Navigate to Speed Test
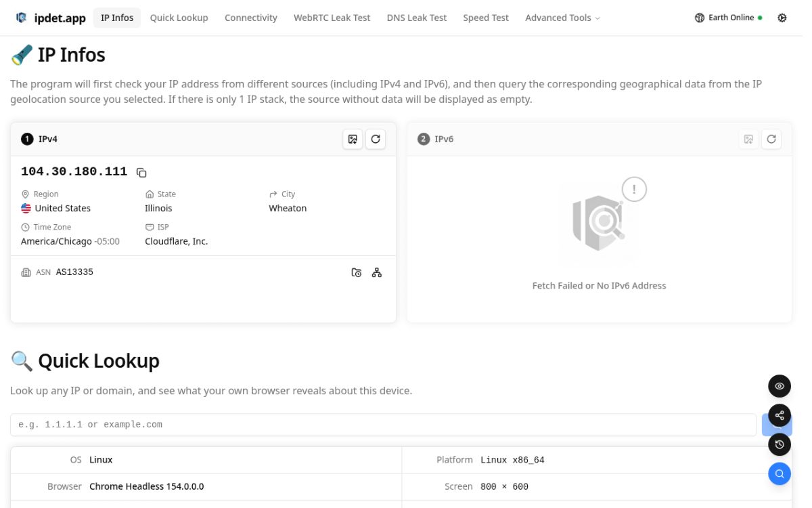812x508 pixels. click(x=486, y=18)
